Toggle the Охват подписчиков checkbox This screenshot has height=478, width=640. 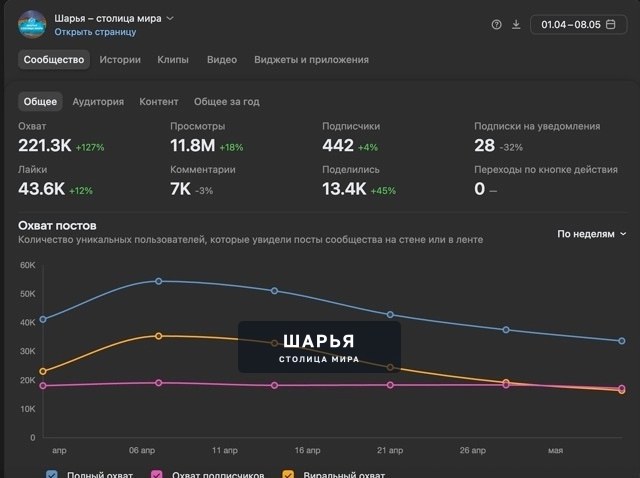click(157, 474)
